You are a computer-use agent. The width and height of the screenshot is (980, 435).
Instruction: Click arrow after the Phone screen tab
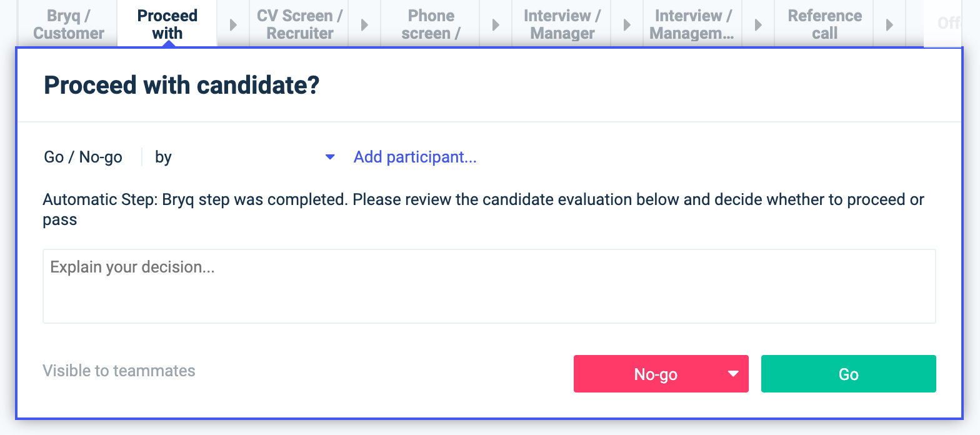pyautogui.click(x=496, y=25)
